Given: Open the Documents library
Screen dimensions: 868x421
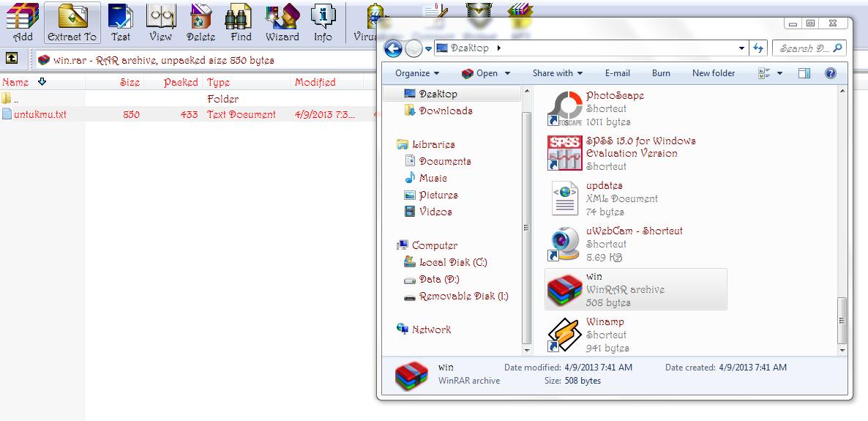Looking at the screenshot, I should tap(445, 161).
